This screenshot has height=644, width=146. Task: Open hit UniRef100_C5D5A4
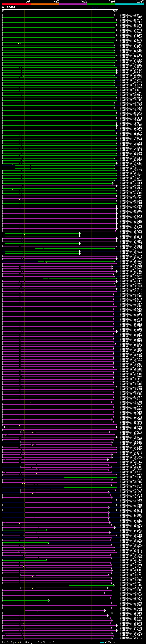131,266
